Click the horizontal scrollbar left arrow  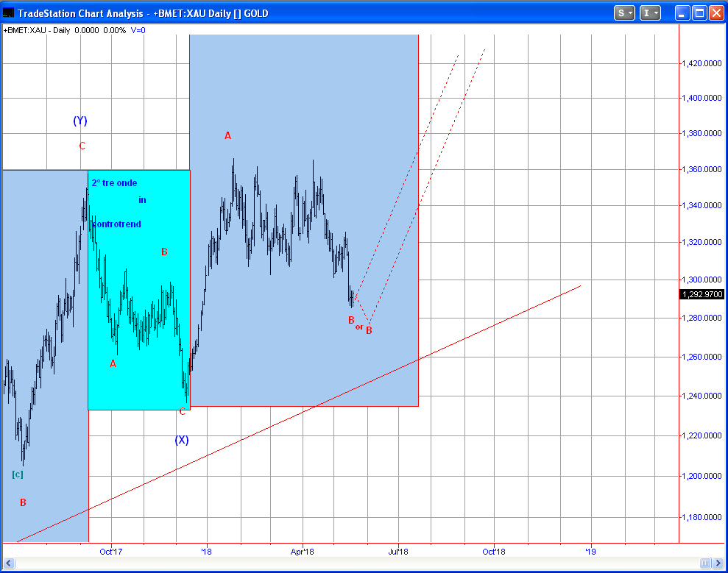9,563
